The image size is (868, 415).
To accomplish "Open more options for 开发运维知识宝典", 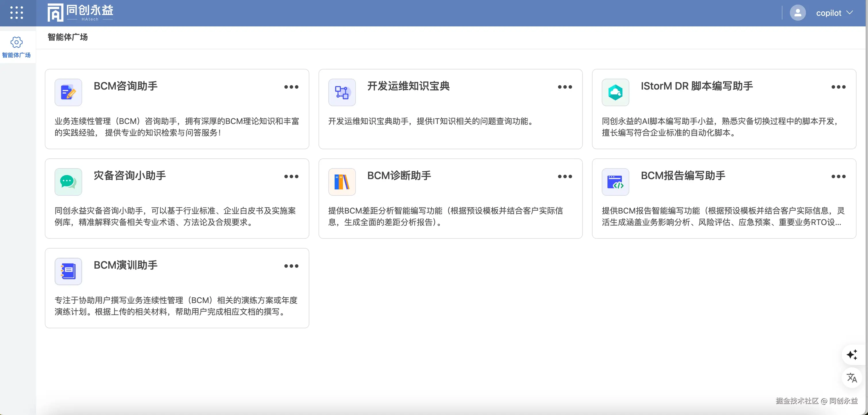I will coord(565,87).
